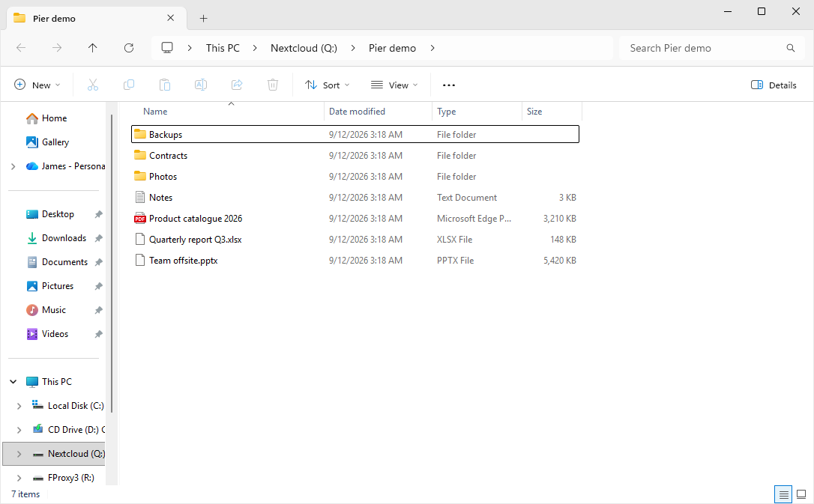Click the Share icon in toolbar
This screenshot has height=504, width=814.
(237, 85)
